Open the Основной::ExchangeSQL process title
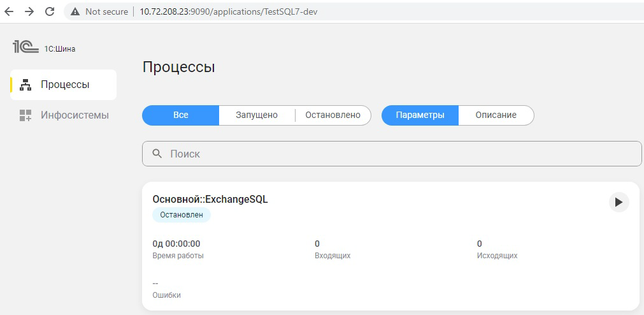This screenshot has height=315, width=644. (210, 200)
